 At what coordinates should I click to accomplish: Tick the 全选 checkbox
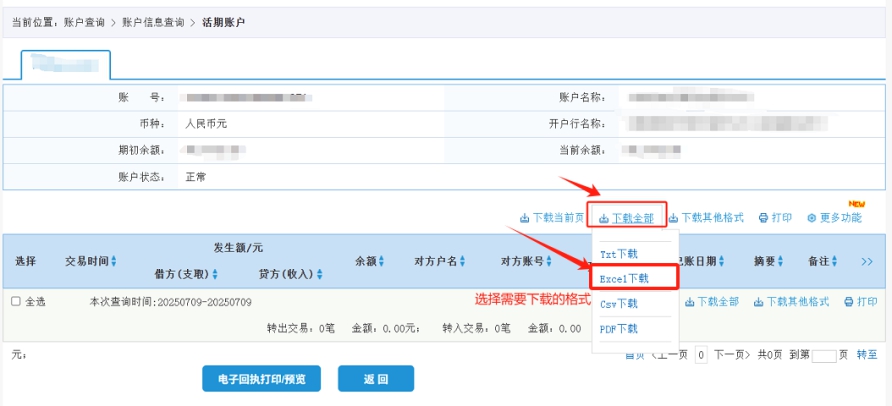(x=16, y=302)
